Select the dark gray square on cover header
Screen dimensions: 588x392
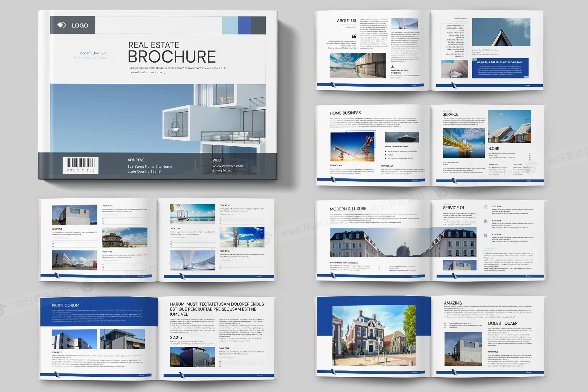coord(258,25)
